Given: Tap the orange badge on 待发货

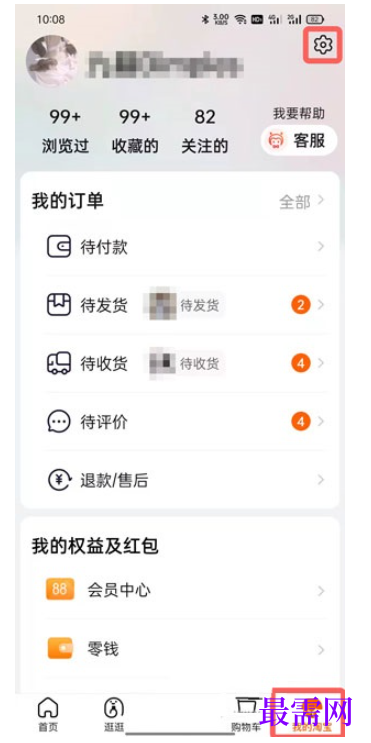Looking at the screenshot, I should point(300,305).
